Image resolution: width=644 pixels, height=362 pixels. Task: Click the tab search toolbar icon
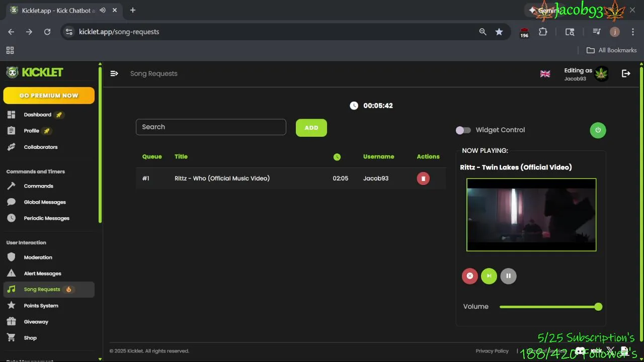(x=570, y=32)
